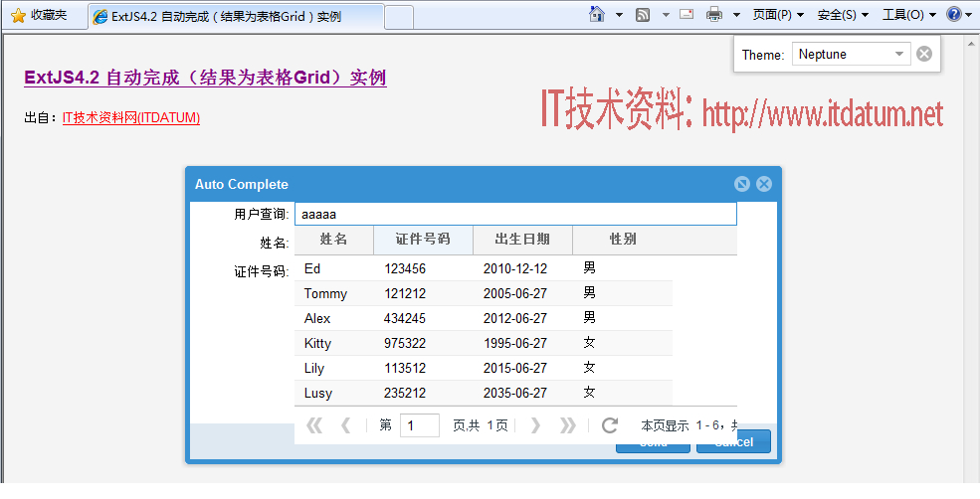Click the Auto Complete window restore icon
The width and height of the screenshot is (980, 499).
pyautogui.click(x=742, y=184)
